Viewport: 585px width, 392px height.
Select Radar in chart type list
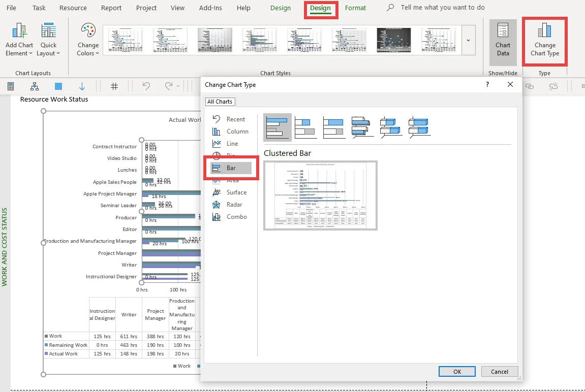pyautogui.click(x=231, y=205)
